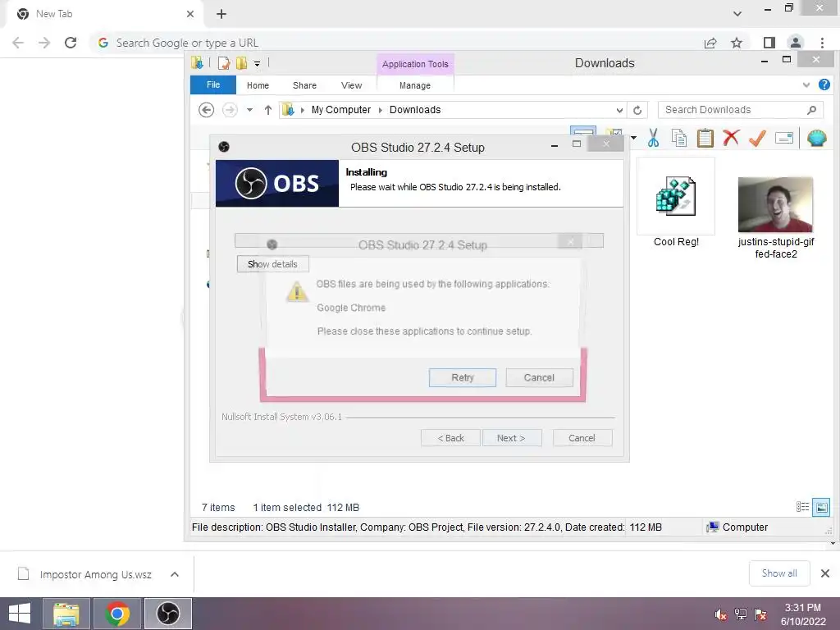Click the Properties card icon in Explorer toolbar
Screen dimensions: 840x630
[x=783, y=138]
